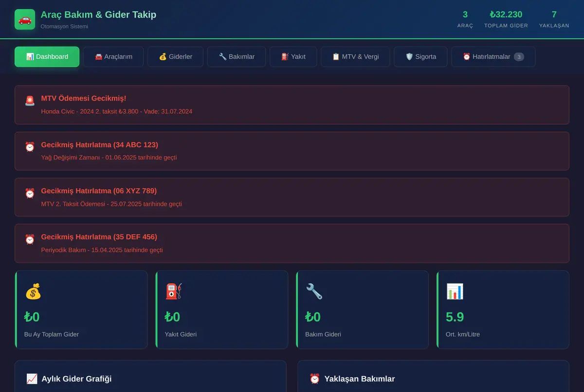
Task: Open the Hatırlatmalar tab
Action: tap(493, 57)
